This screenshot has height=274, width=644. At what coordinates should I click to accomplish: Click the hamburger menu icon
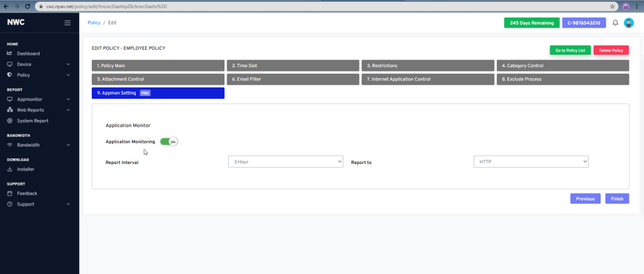click(68, 23)
